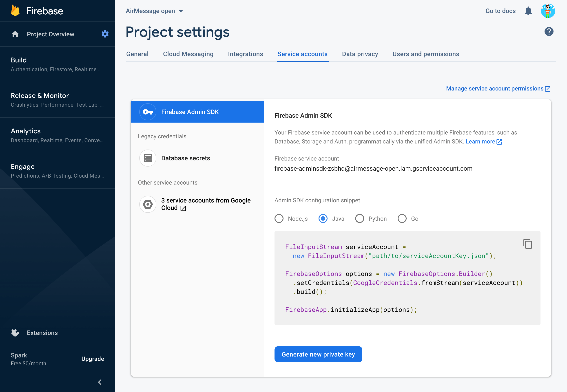Open AirMessage open project dropdown
This screenshot has height=392, width=567.
pos(154,11)
